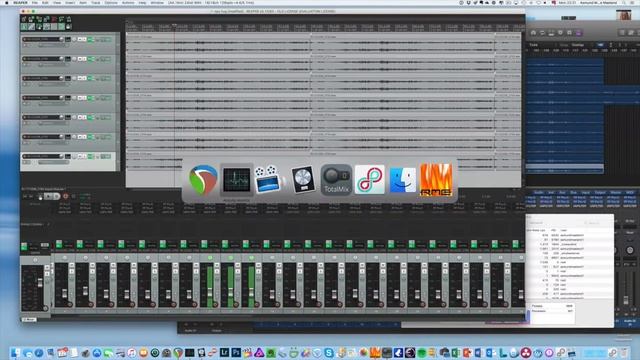Solo the topmost REAPER track
640x360 pixels.
tap(84, 39)
